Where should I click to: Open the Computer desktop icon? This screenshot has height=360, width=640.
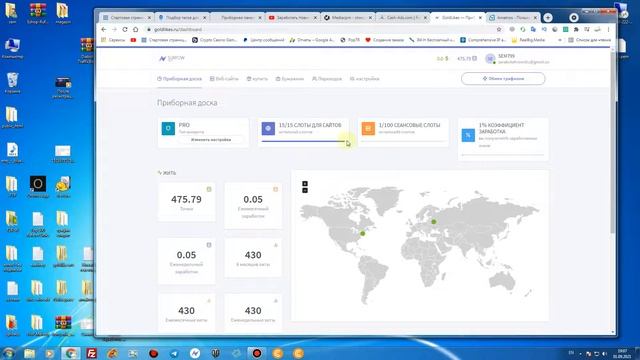pos(12,48)
